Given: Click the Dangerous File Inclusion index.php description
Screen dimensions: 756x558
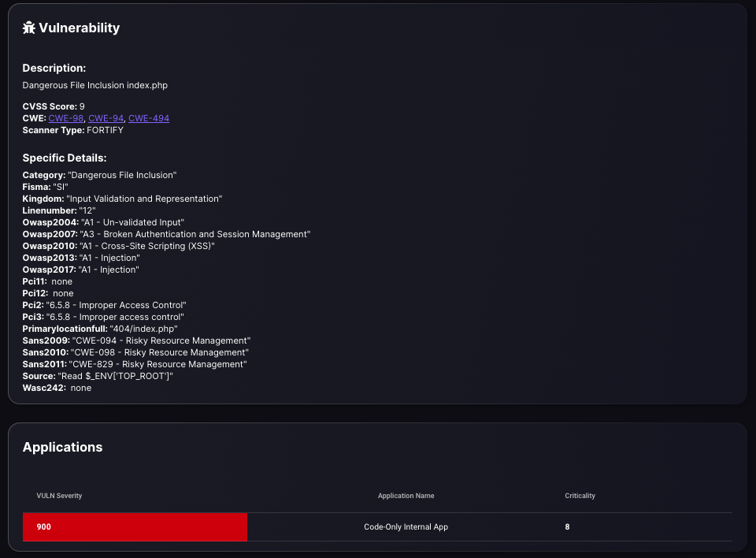Looking at the screenshot, I should tap(95, 85).
